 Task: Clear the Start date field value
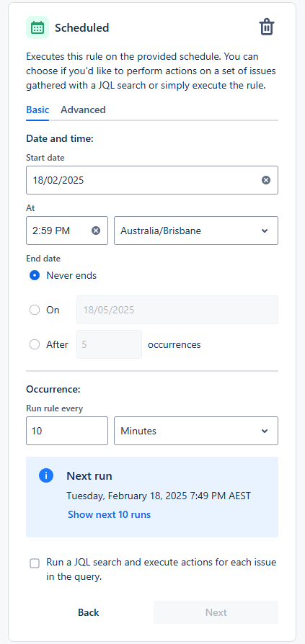[x=266, y=180]
